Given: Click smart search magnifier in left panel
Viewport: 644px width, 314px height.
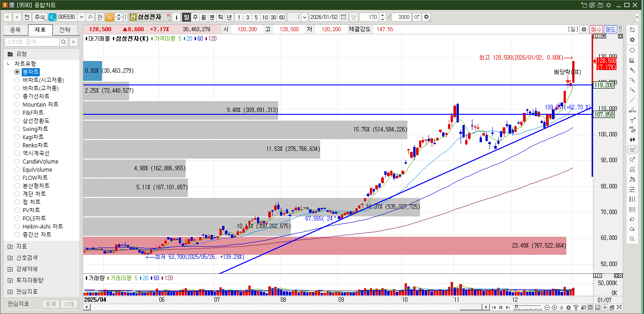Looking at the screenshot, I should [x=64, y=42].
